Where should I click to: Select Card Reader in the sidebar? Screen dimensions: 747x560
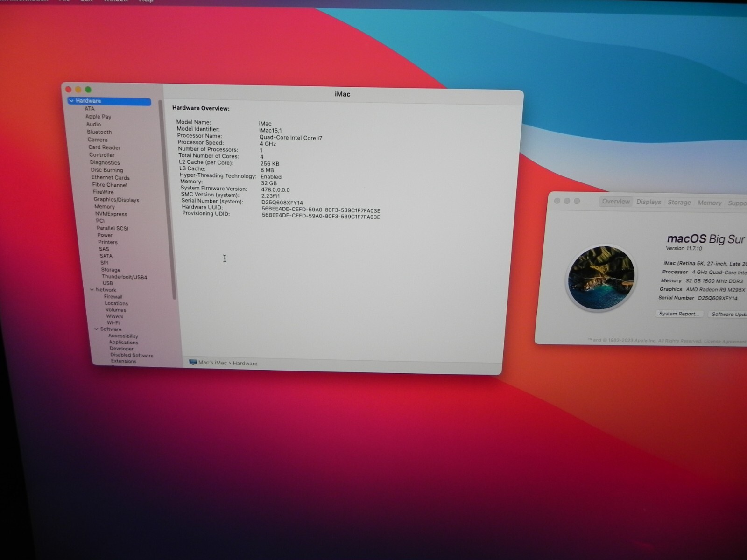point(105,147)
